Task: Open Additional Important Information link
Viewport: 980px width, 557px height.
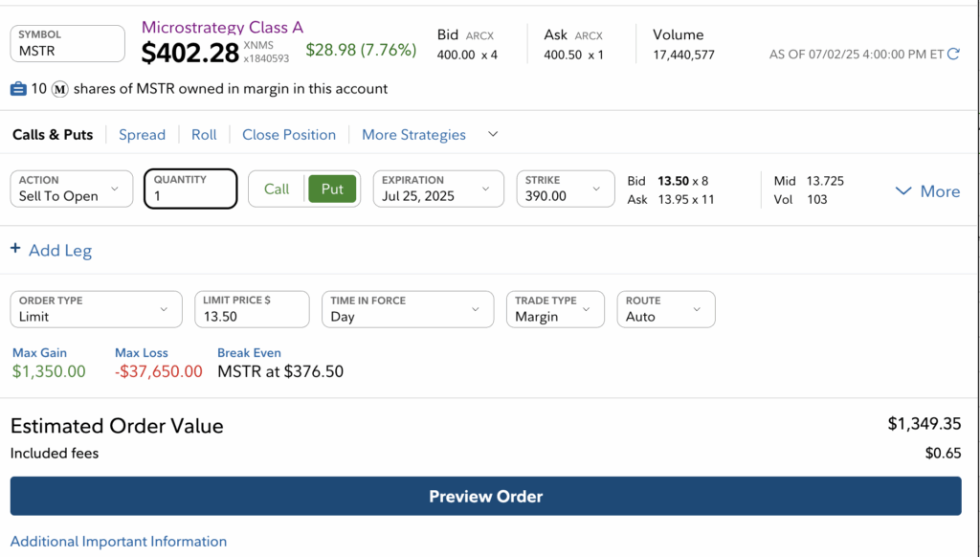Action: tap(119, 542)
